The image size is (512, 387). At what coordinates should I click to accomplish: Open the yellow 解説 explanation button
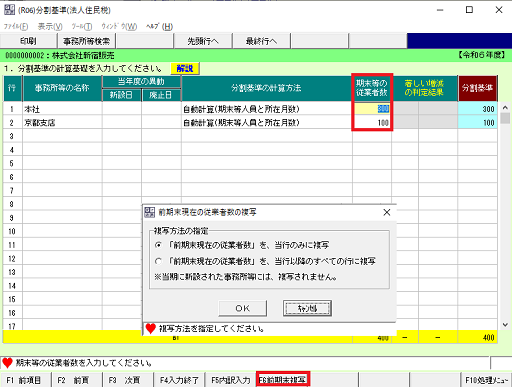click(185, 68)
